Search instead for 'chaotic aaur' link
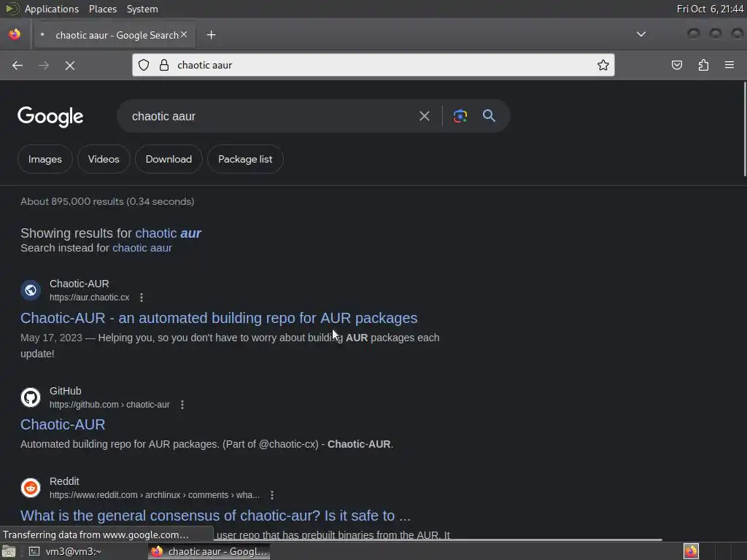The height and width of the screenshot is (560, 747). click(x=142, y=248)
